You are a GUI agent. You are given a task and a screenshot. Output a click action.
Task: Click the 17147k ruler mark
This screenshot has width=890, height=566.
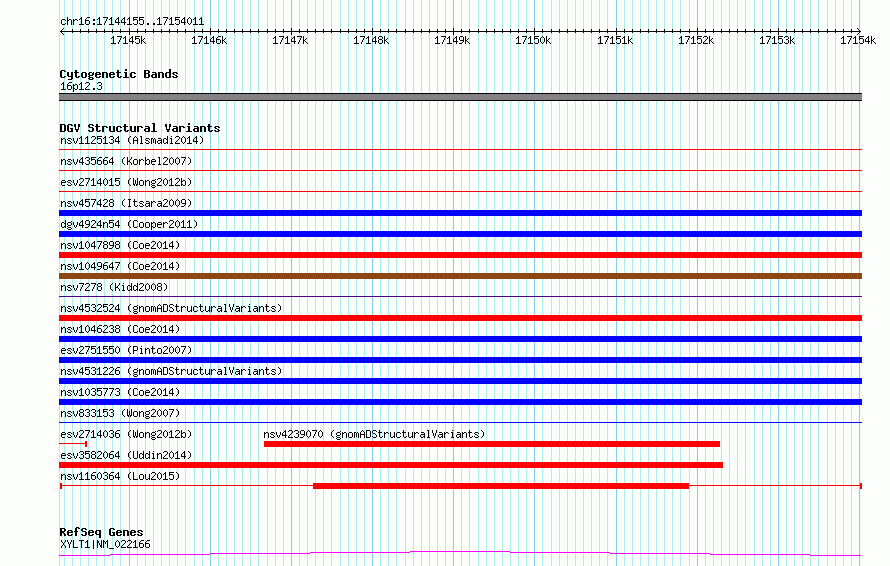[x=290, y=40]
